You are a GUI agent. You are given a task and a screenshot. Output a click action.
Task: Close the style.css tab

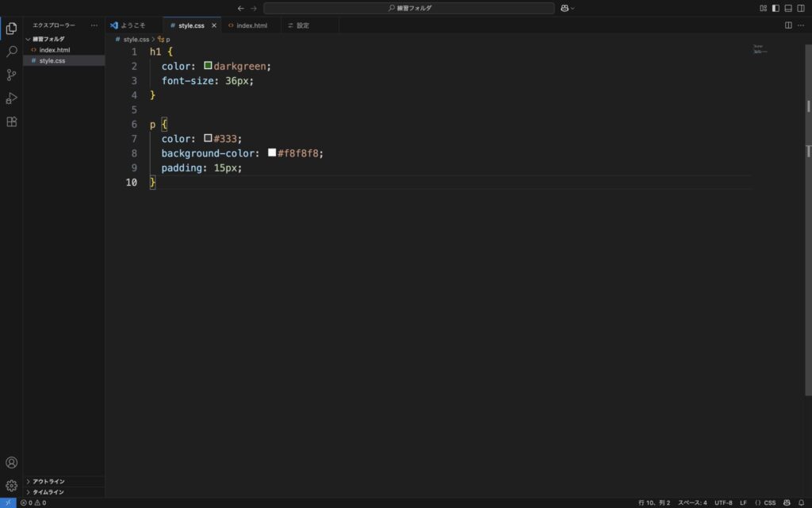point(214,25)
